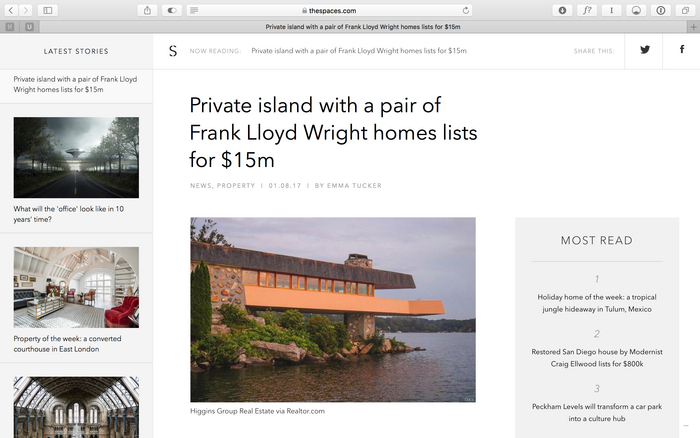Add a new tab with plus button
Screen dimensions: 700x438
pos(693,27)
